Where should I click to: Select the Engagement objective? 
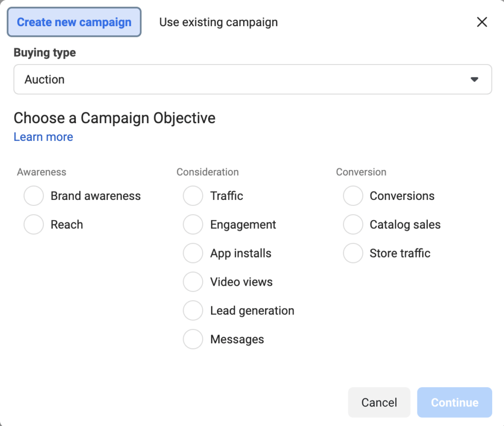(193, 224)
